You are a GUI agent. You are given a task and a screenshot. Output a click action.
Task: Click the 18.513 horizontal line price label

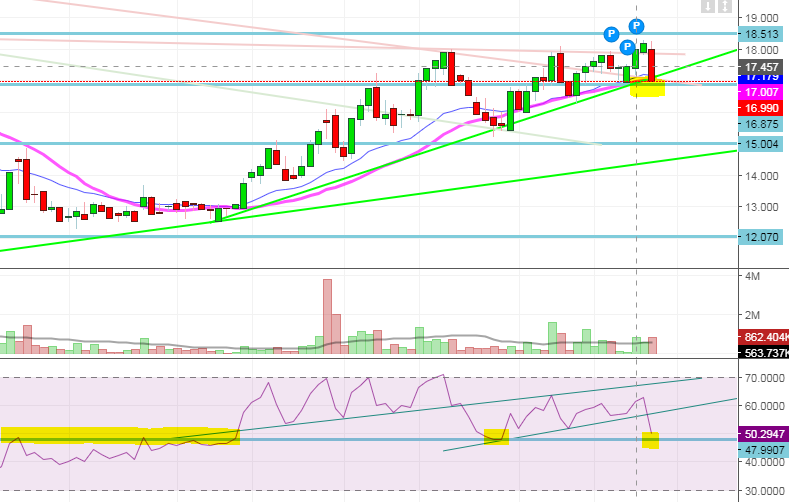tap(761, 34)
